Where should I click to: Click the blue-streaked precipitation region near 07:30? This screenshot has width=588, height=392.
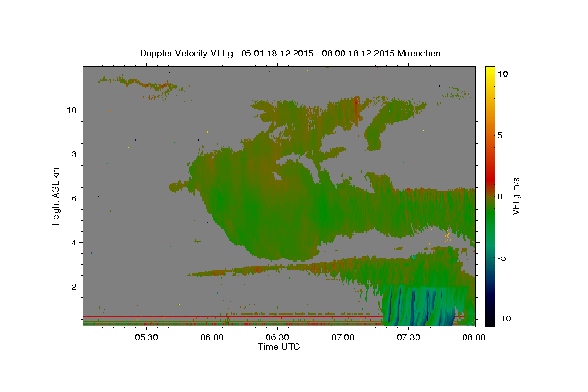tap(419, 306)
